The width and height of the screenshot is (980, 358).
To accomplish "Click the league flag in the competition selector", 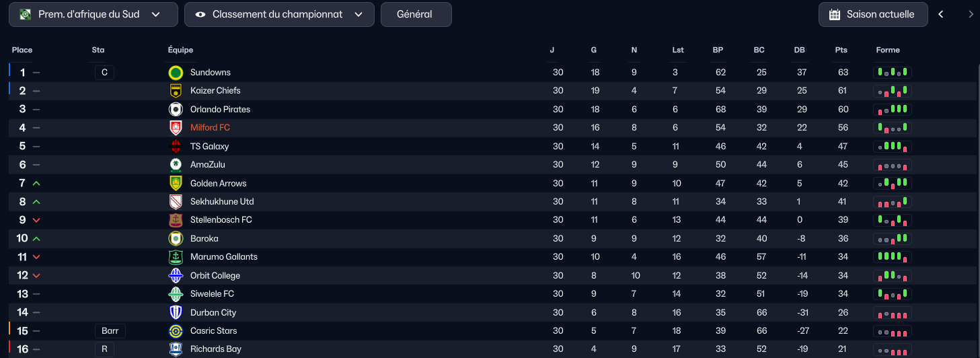I will (25, 14).
